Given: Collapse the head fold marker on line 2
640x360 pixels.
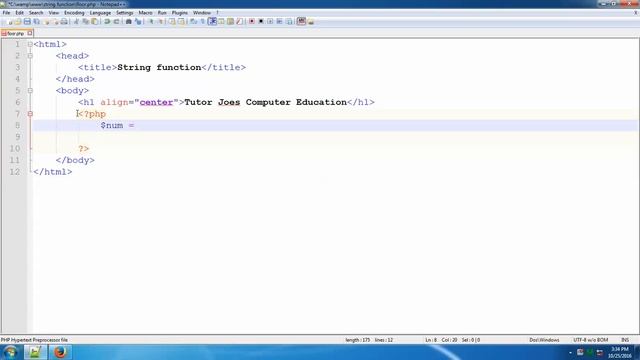Looking at the screenshot, I should pyautogui.click(x=30, y=56).
